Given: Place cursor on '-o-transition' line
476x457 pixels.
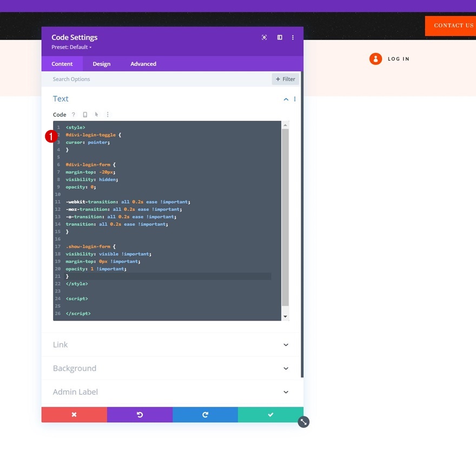Looking at the screenshot, I should pyautogui.click(x=121, y=217).
